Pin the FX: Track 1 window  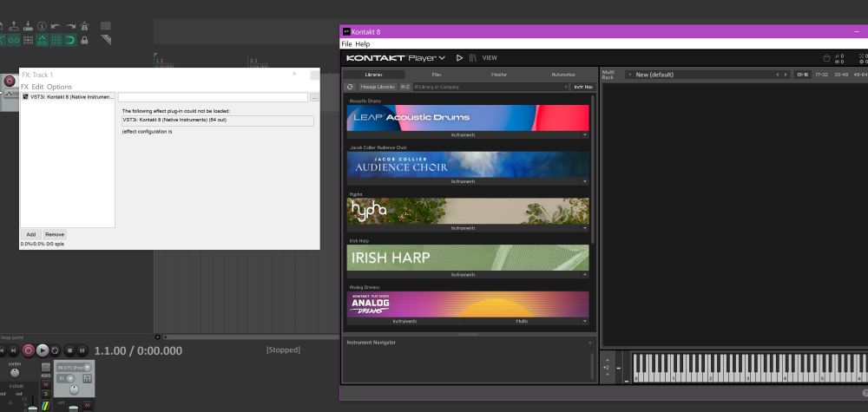click(x=294, y=74)
